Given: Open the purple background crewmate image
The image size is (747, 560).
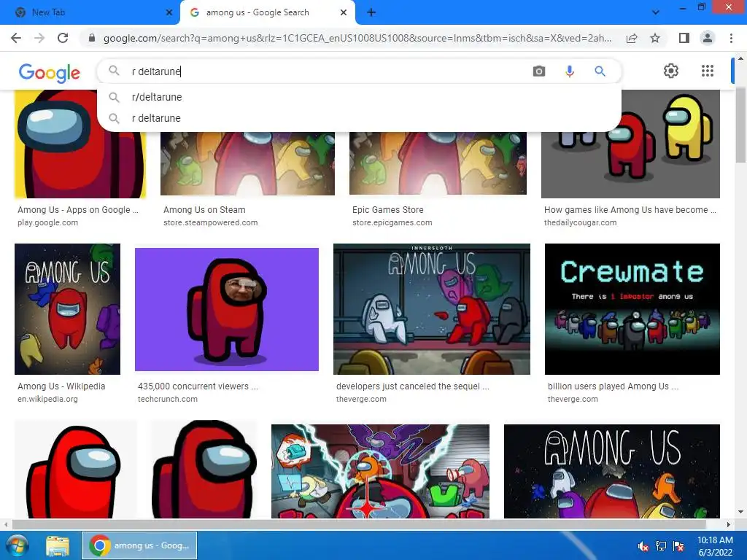Looking at the screenshot, I should pyautogui.click(x=227, y=309).
